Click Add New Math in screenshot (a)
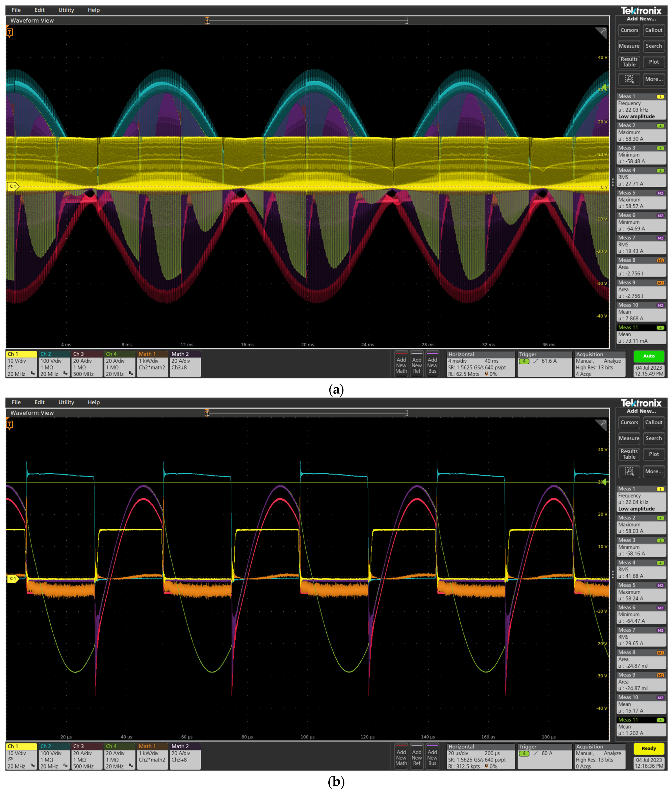Screen dimensions: 672x792 401,365
